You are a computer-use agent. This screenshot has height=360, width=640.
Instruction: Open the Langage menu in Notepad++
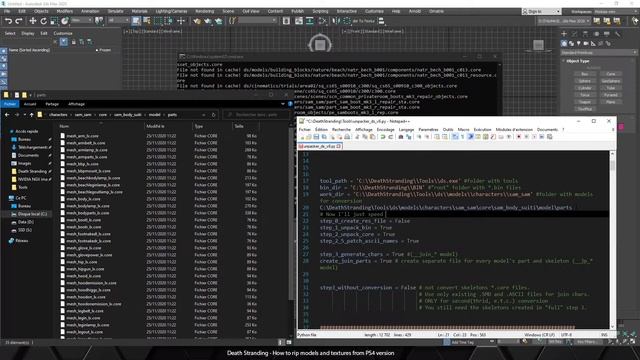[406, 129]
